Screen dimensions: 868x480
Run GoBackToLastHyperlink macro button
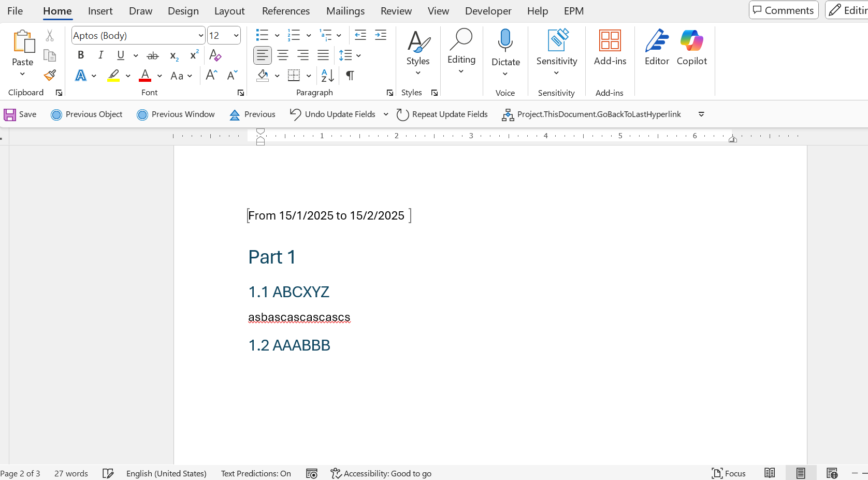coord(591,114)
